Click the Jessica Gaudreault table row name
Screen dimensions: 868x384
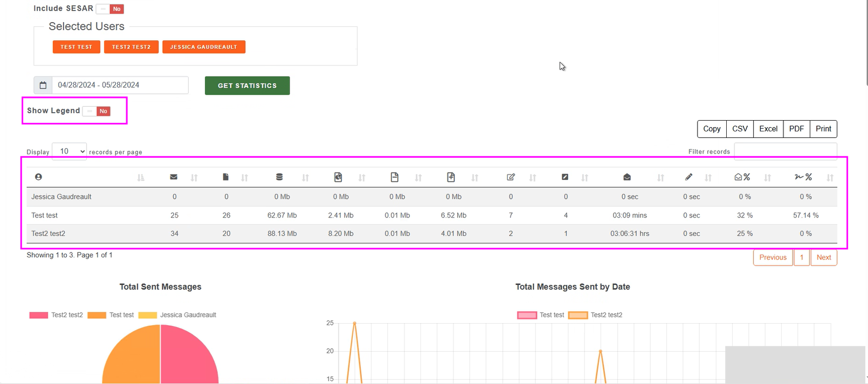tap(61, 197)
